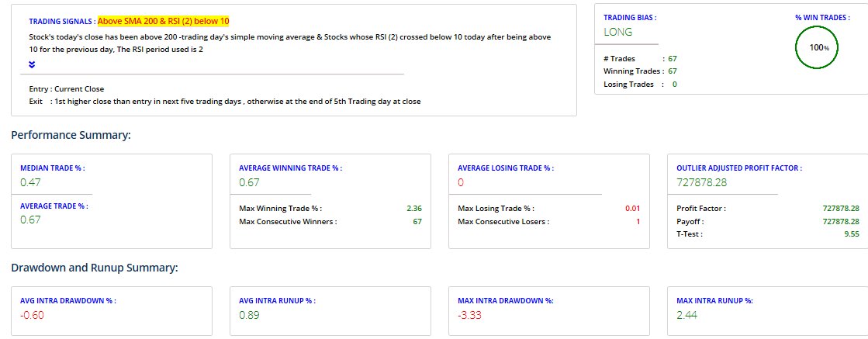Click the AVG INTRA DRAWDOWN % value -0.60

coord(33,316)
